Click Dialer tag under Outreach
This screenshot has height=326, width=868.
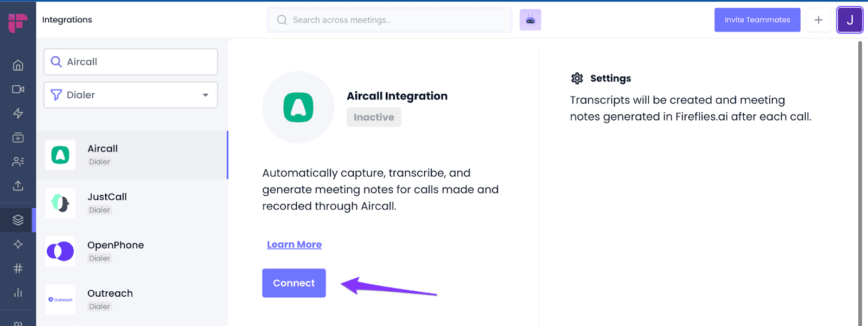[100, 306]
